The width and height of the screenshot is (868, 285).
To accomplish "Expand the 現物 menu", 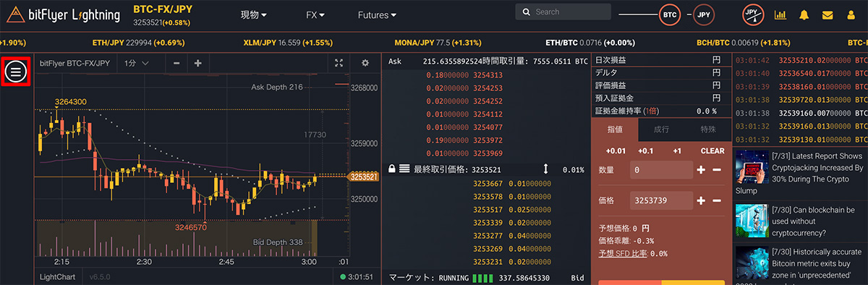I will tap(253, 14).
